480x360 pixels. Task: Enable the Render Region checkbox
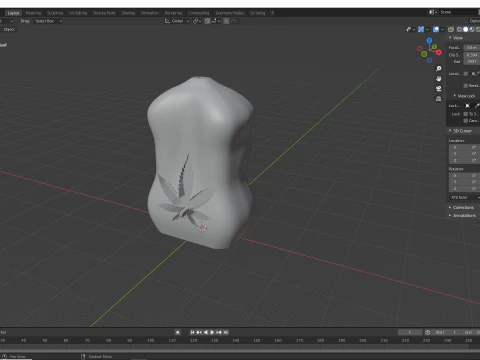pyautogui.click(x=466, y=86)
